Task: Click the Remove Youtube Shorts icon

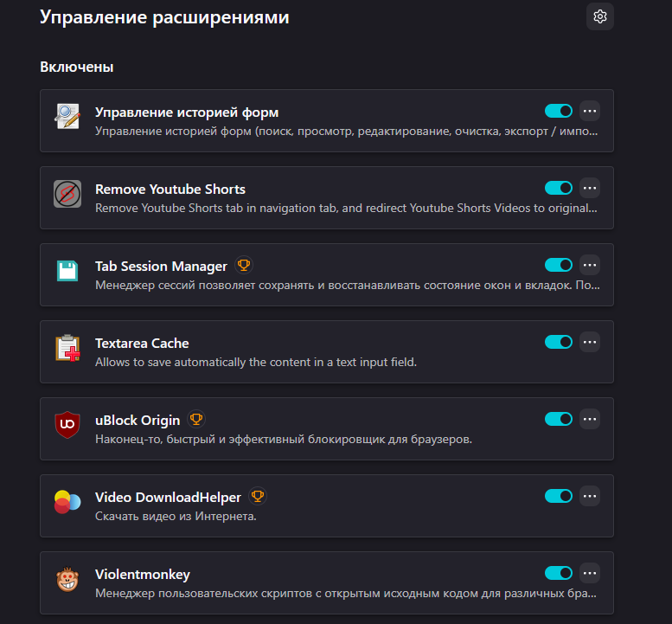Action: click(x=67, y=194)
